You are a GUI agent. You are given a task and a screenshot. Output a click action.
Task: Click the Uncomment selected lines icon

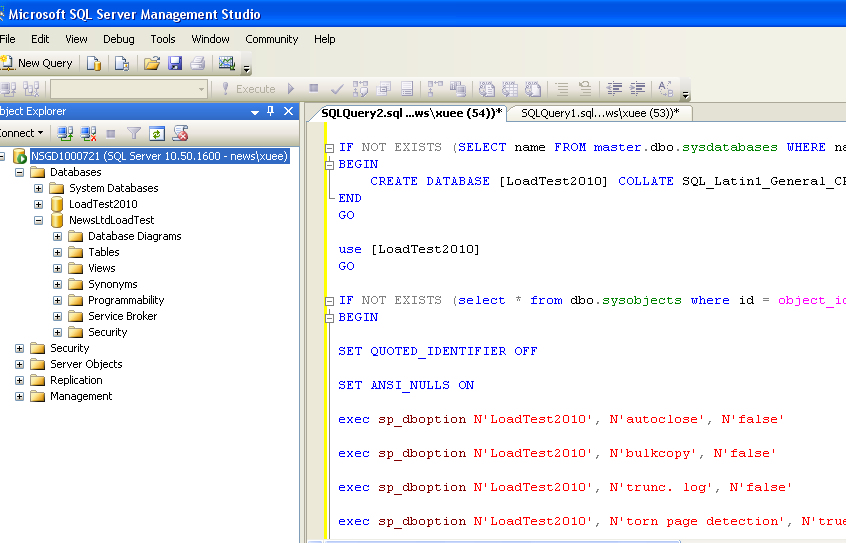(585, 89)
